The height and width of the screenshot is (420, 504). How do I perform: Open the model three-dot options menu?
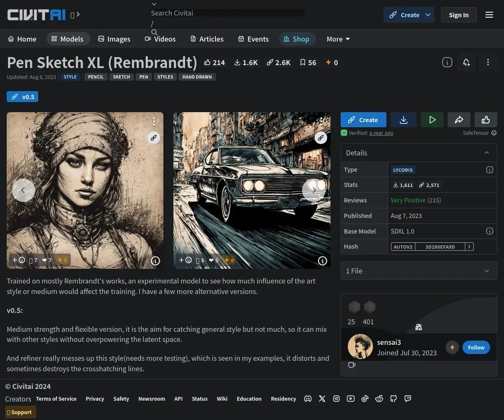(488, 62)
